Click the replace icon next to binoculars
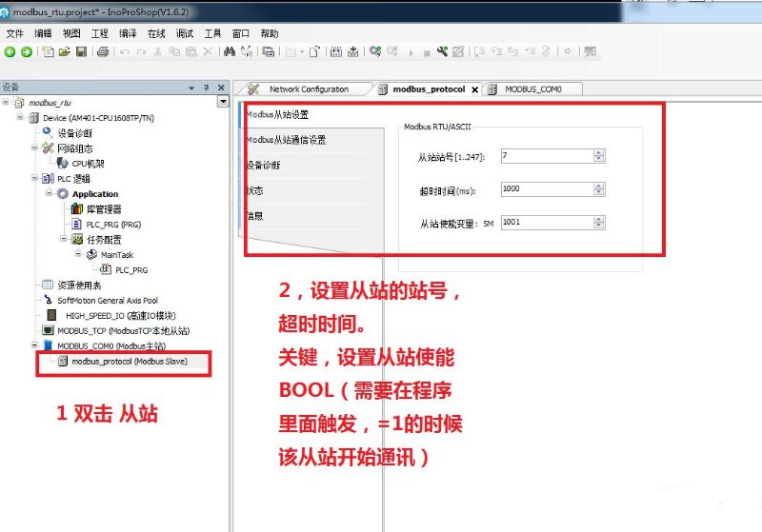The width and height of the screenshot is (762, 532). tap(247, 51)
